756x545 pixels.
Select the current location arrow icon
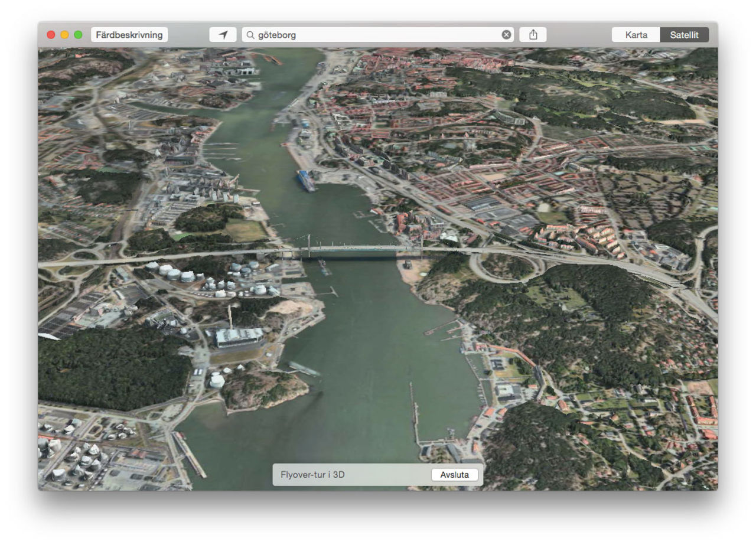point(221,34)
